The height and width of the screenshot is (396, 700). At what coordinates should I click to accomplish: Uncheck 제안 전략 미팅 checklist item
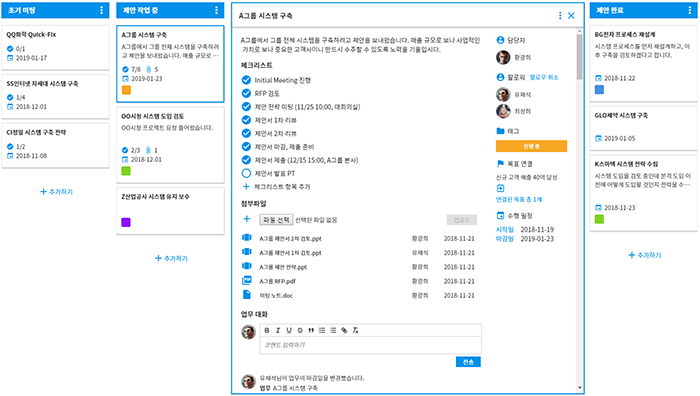click(246, 107)
